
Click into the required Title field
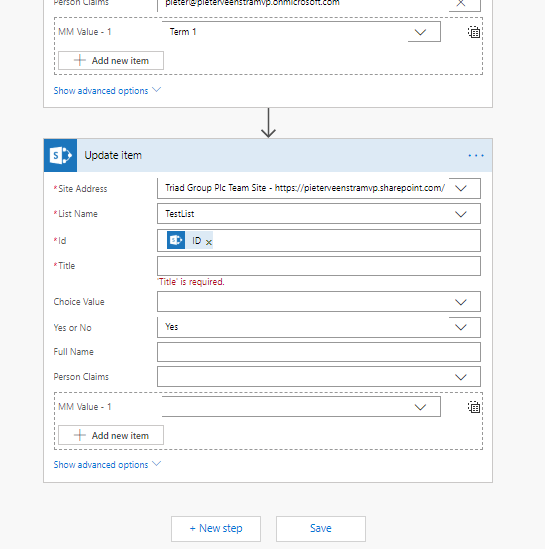point(319,266)
